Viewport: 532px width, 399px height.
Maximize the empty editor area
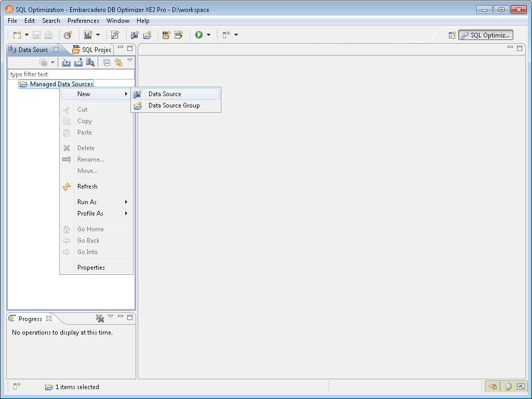point(520,48)
